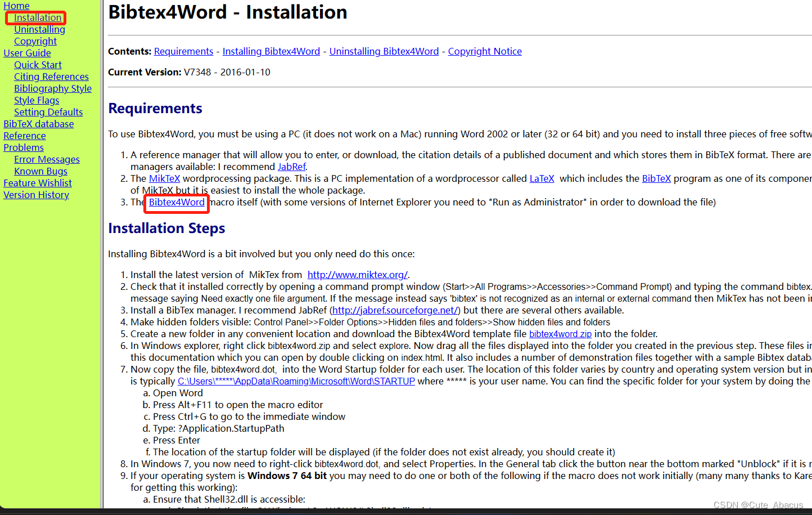The image size is (812, 515).
Task: Open Citing References page
Action: [51, 77]
